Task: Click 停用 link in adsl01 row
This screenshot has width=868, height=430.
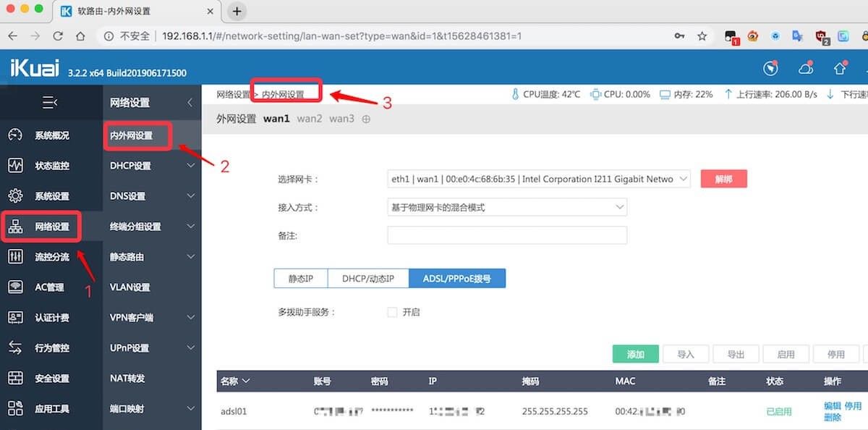Action: pos(853,406)
